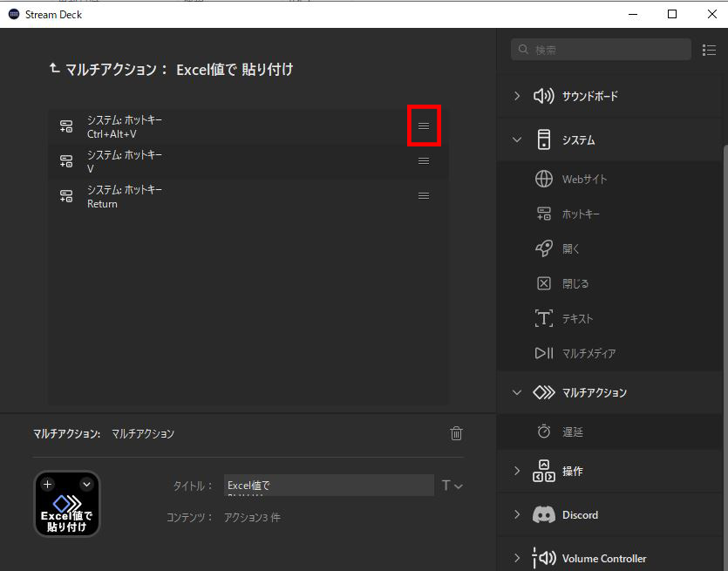Click the 開く action label
728x571 pixels.
coord(571,248)
